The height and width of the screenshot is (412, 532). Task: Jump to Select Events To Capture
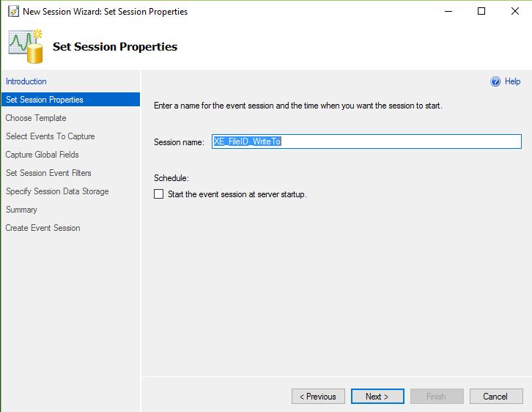[x=50, y=136]
